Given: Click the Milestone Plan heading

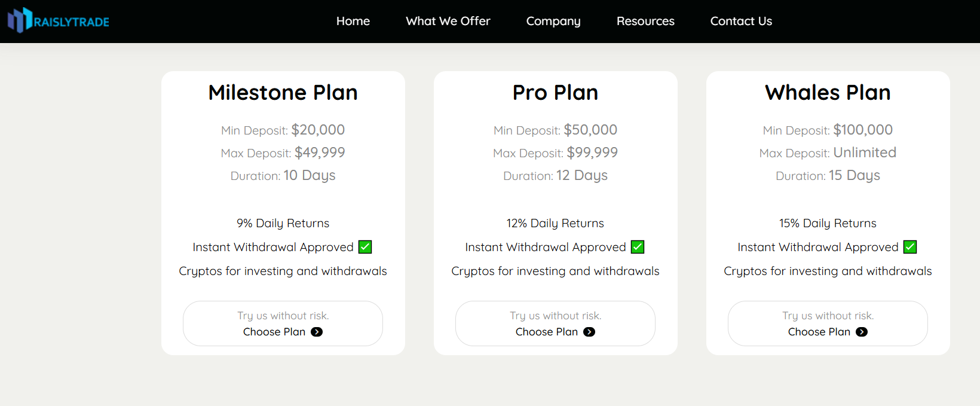Looking at the screenshot, I should [283, 93].
